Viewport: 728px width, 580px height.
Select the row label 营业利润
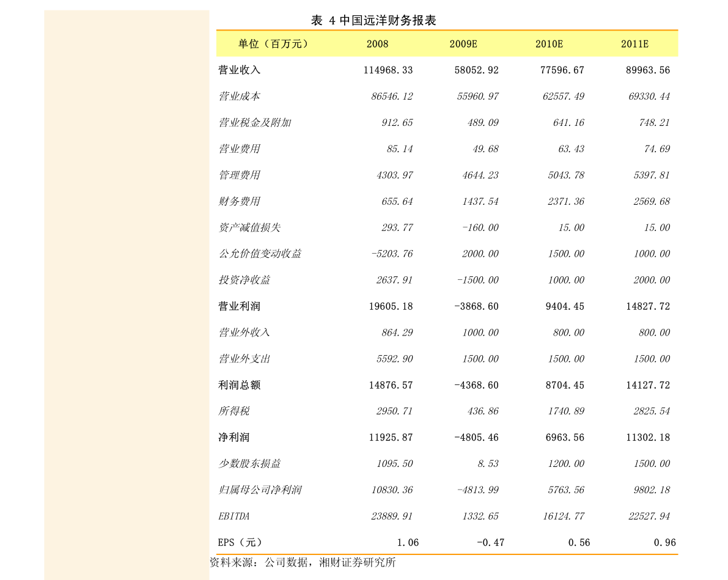[240, 306]
